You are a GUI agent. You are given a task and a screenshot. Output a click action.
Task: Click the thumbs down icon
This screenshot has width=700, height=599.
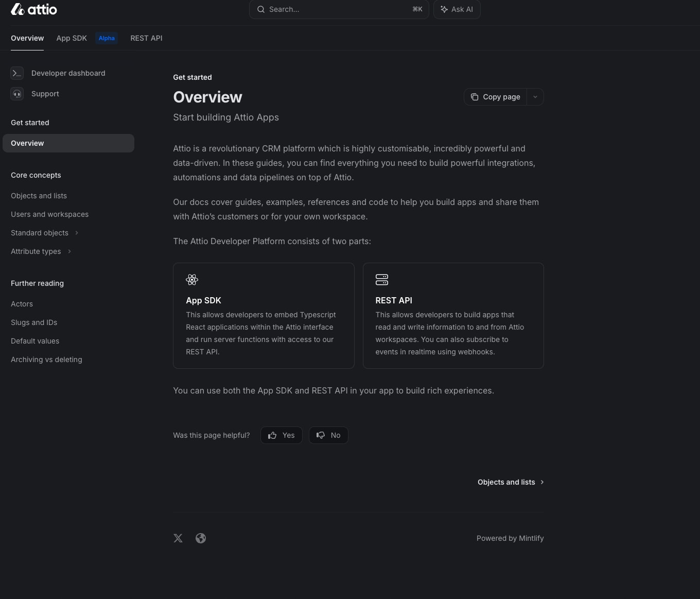[321, 435]
